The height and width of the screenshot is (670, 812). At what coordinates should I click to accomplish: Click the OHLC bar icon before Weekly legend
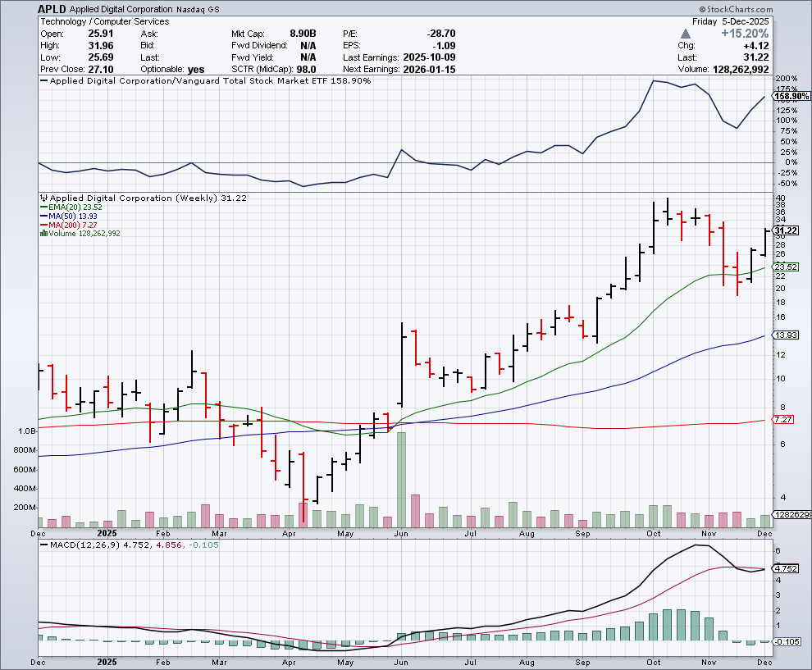[x=43, y=198]
